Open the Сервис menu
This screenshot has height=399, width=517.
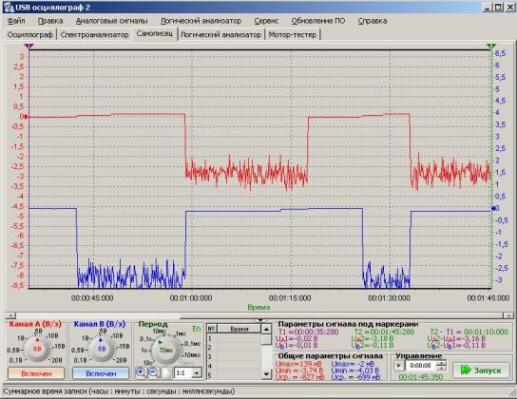266,21
